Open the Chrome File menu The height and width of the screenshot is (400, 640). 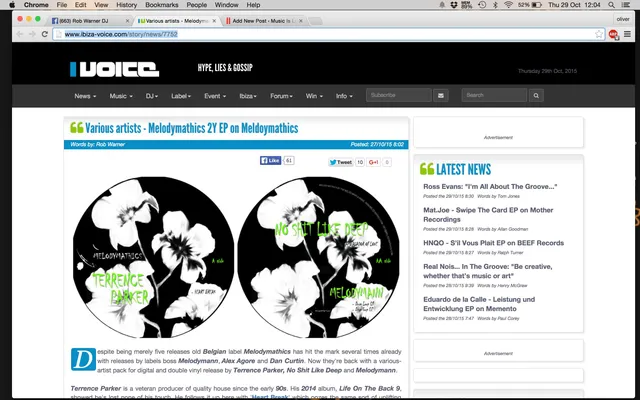pyautogui.click(x=62, y=5)
